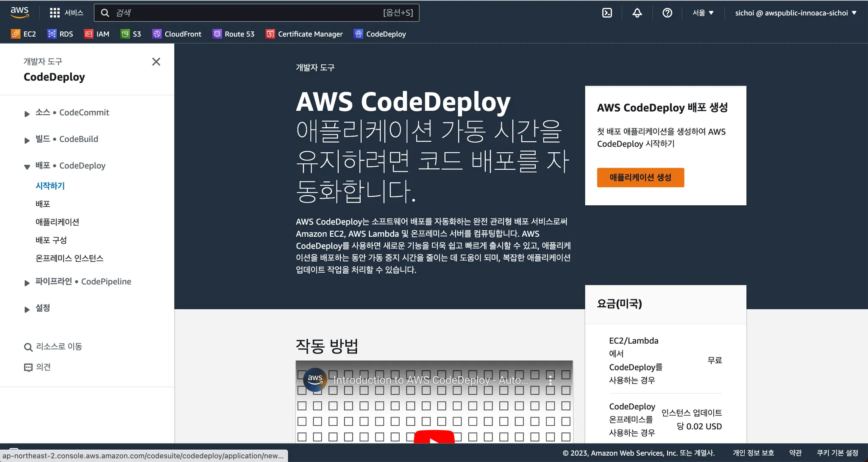Close the CodeDeploy side navigation panel
868x462 pixels.
156,62
